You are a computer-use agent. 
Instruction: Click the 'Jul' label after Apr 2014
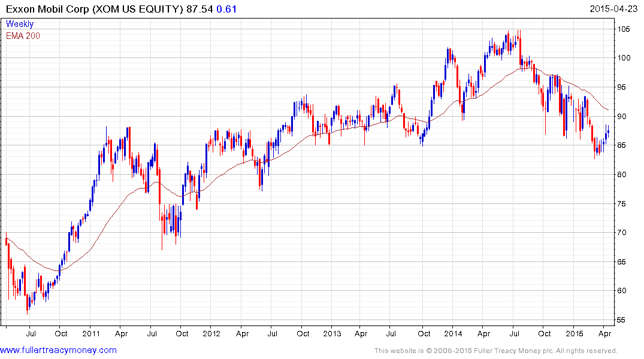tap(514, 333)
